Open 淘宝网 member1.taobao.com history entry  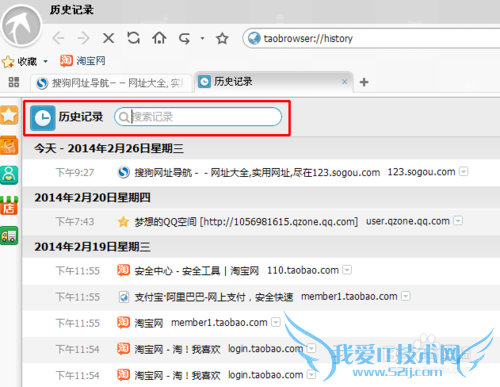coord(149,323)
